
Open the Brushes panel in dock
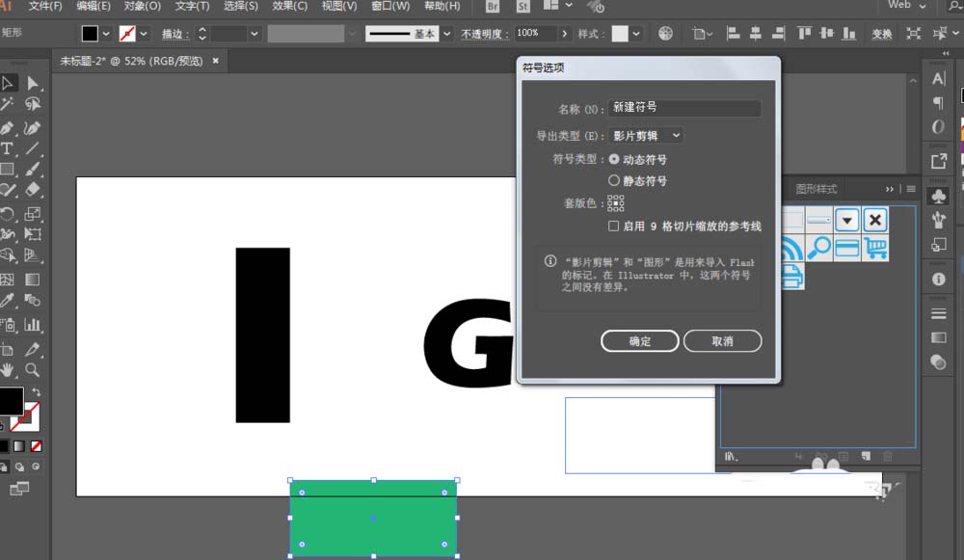pyautogui.click(x=939, y=220)
